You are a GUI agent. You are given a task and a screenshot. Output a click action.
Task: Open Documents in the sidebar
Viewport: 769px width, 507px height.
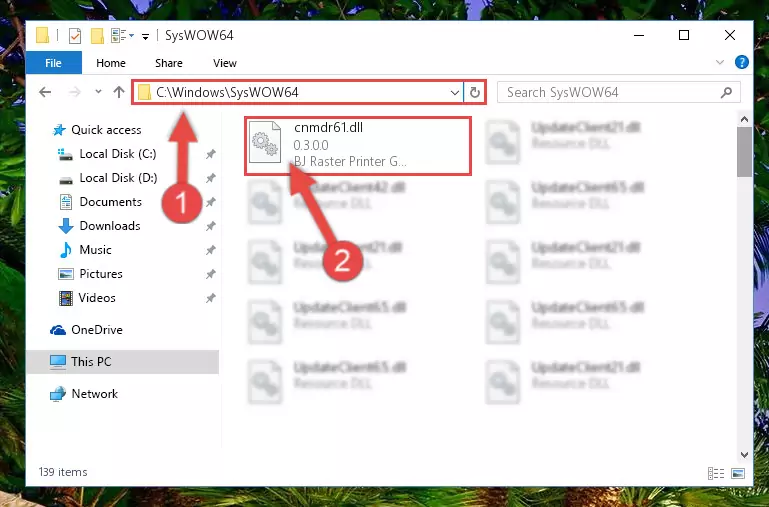point(110,202)
